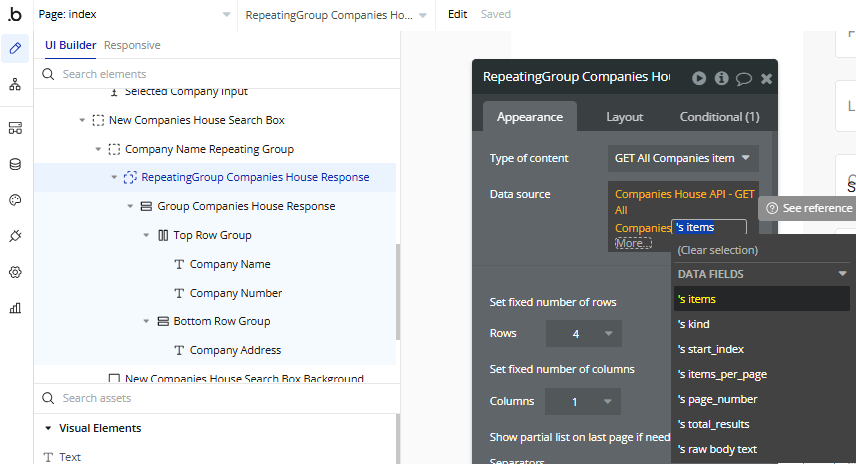Open the Settings gear in sidebar
Screen dimensions: 856x464
pos(15,272)
